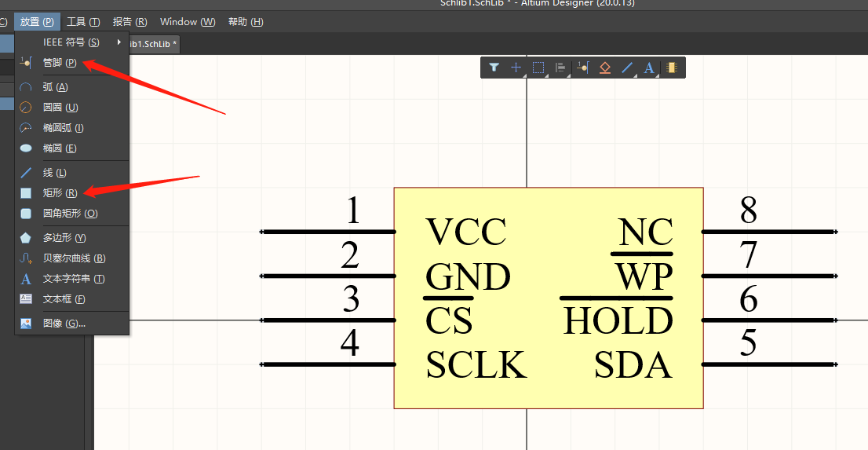The width and height of the screenshot is (868, 450).
Task: Select pin 1 line on the component
Action: pyautogui.click(x=328, y=232)
